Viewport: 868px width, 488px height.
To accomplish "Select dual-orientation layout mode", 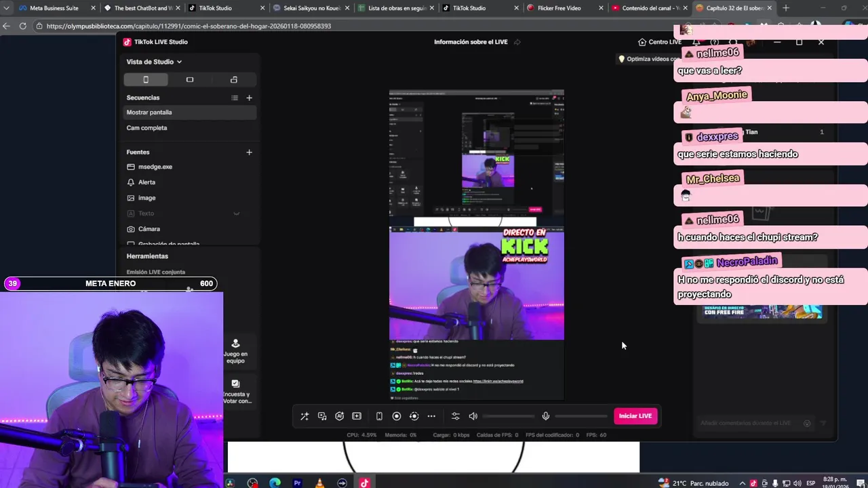I will pos(234,80).
